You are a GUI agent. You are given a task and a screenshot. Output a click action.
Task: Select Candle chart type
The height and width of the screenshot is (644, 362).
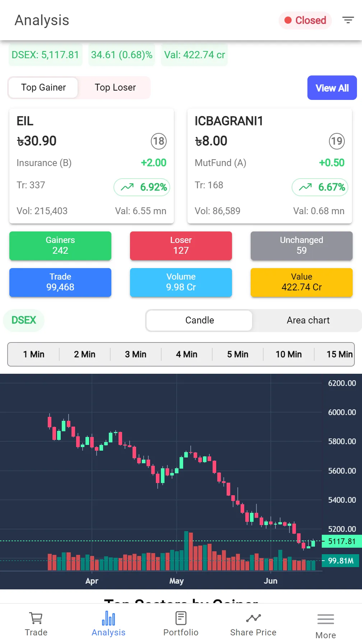click(x=199, y=320)
